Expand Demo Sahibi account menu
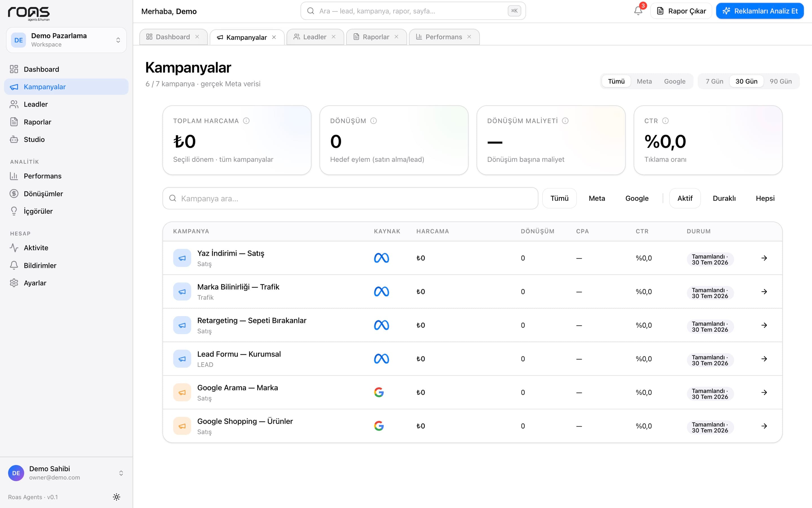 tap(67, 473)
